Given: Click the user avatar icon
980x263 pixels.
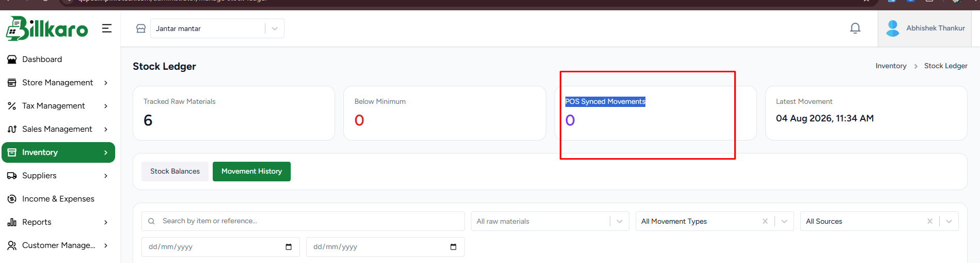Looking at the screenshot, I should point(892,28).
